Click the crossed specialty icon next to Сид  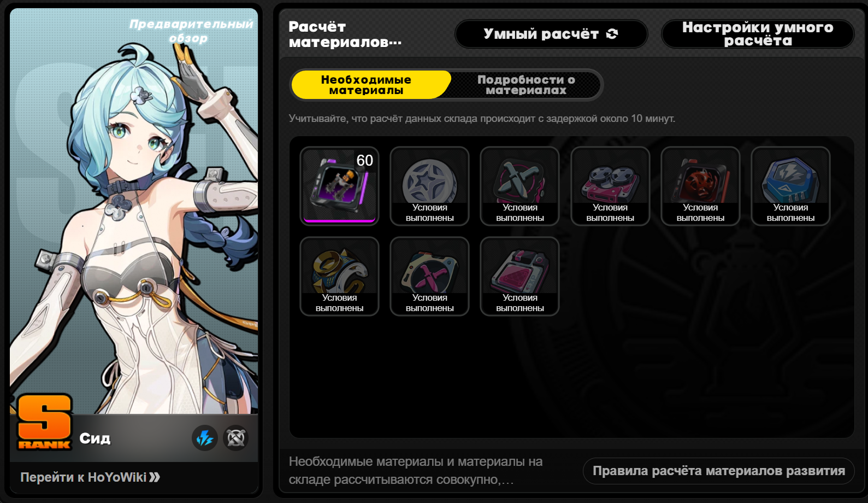pos(236,438)
